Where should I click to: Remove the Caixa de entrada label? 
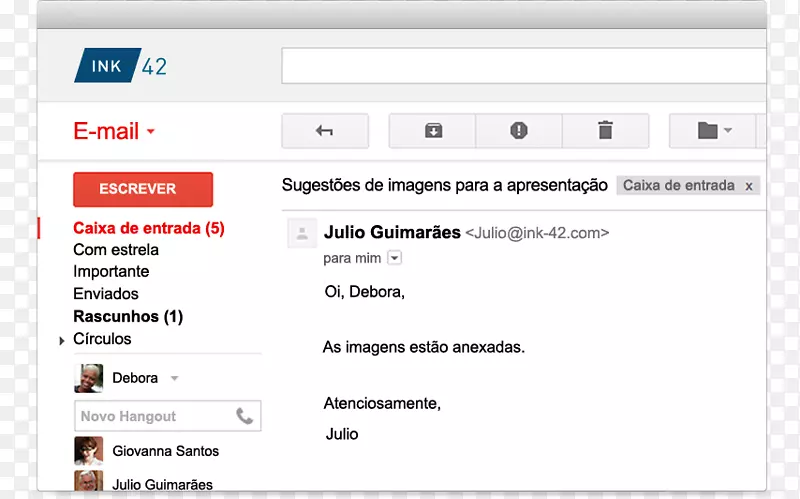point(748,185)
